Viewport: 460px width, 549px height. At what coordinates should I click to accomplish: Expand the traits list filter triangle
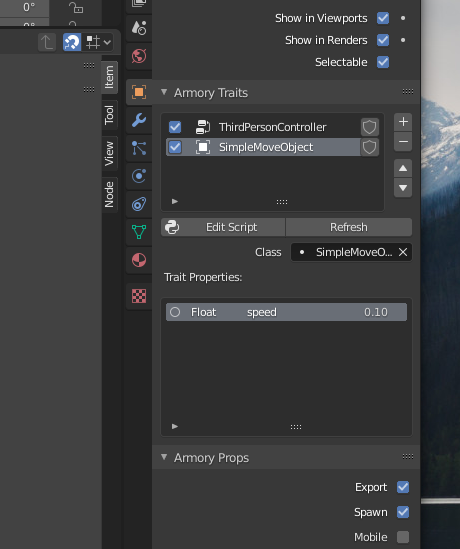tap(175, 201)
